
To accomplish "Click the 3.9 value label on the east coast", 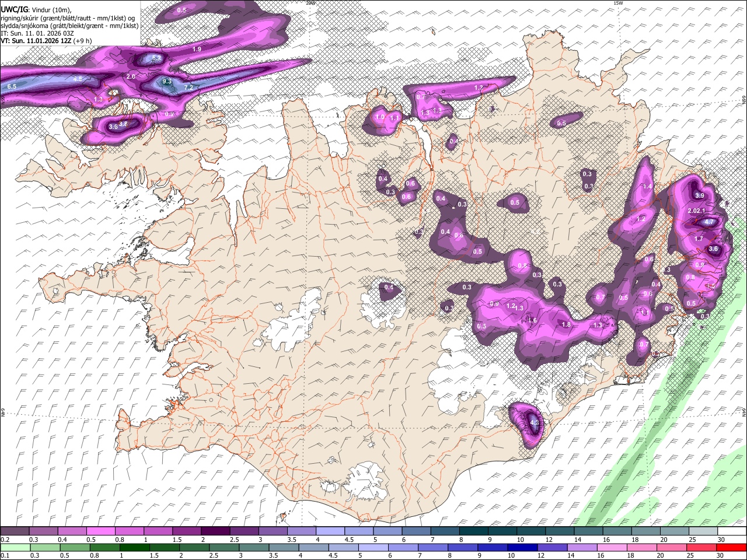I will 700,195.
